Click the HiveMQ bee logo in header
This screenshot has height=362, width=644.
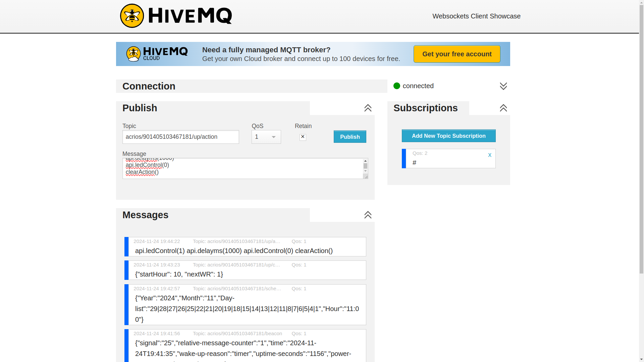coord(132,16)
